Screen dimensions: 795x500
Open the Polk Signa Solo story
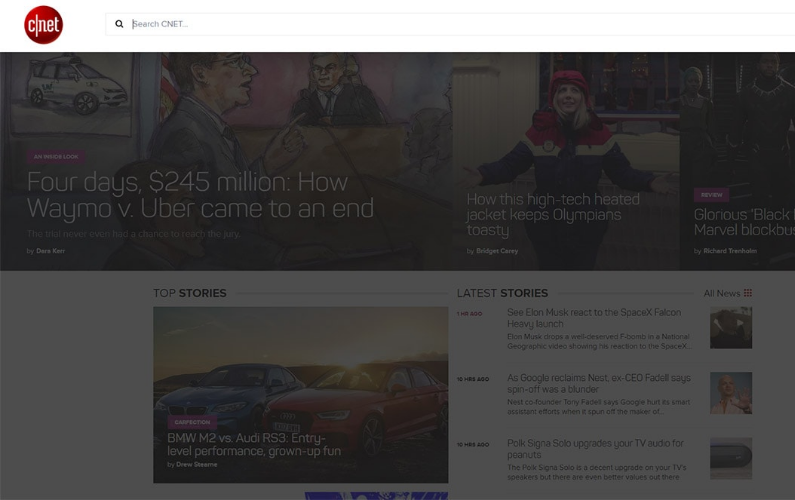click(595, 449)
